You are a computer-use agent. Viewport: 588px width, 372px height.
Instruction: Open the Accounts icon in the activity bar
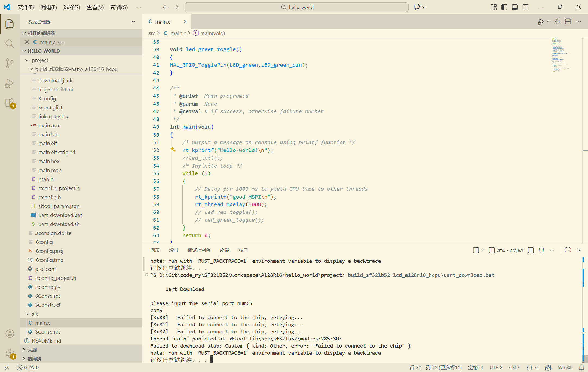[10, 334]
